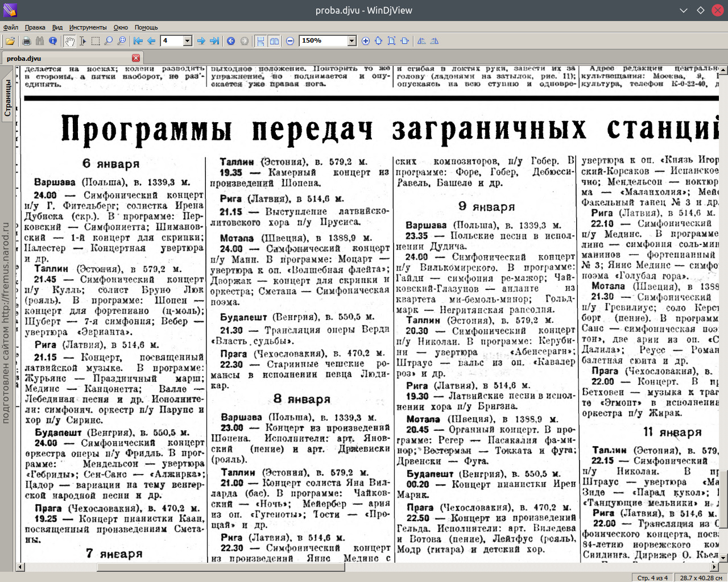Viewport: 728px width, 582px height.
Task: Expand the 150% zoom level dropdown
Action: click(x=351, y=41)
